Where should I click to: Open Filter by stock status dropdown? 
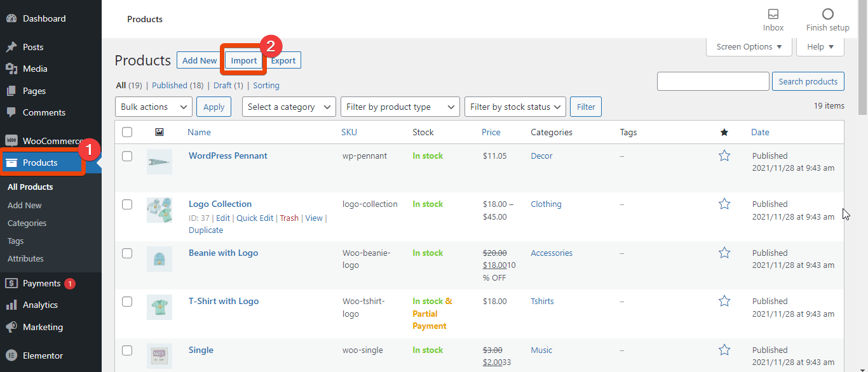coord(515,107)
